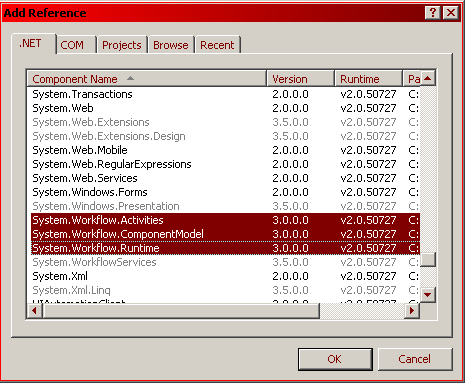The width and height of the screenshot is (465, 383).
Task: Select System.Web.Services component
Action: coord(225,178)
